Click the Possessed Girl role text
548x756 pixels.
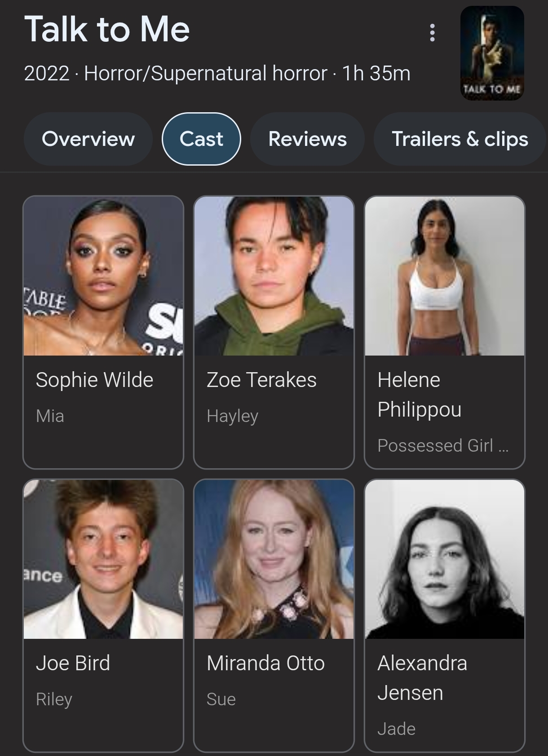coord(443,446)
